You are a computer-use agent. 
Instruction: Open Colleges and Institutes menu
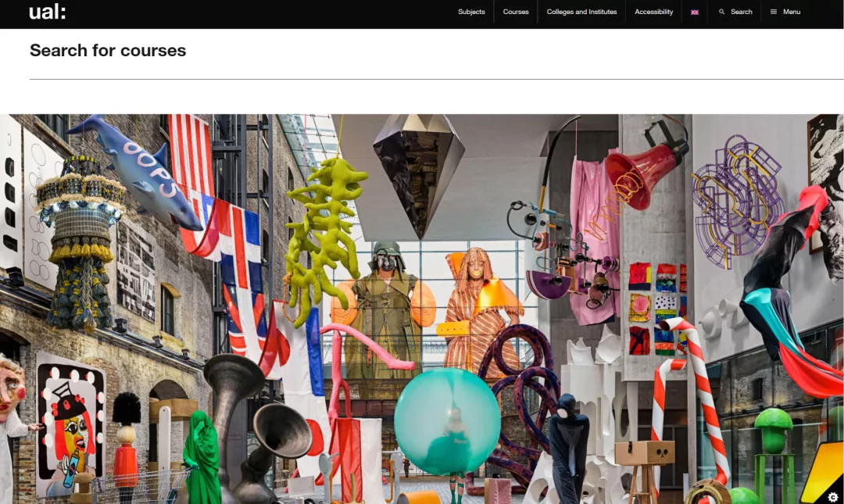581,12
